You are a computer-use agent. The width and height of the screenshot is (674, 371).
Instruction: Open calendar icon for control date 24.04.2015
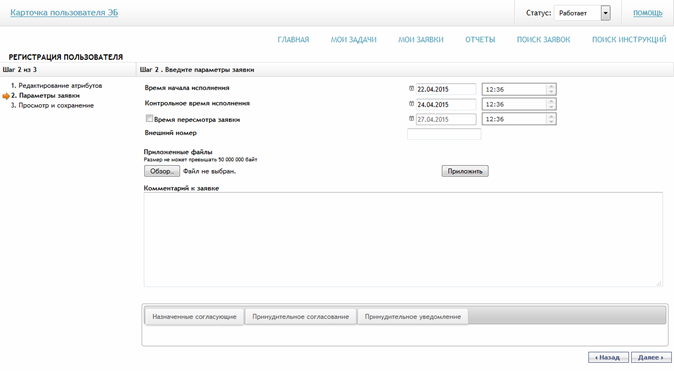point(411,104)
